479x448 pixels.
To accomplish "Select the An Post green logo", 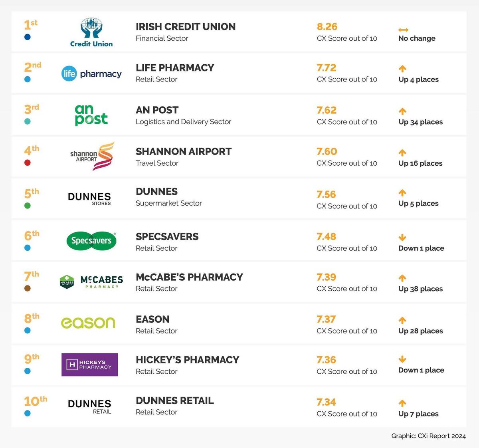I will point(91,115).
